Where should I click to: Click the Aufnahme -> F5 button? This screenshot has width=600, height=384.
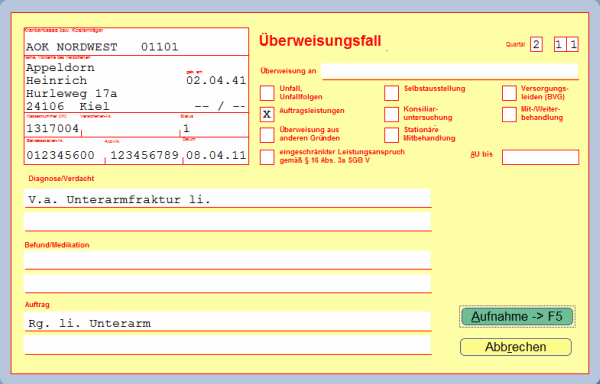(517, 317)
